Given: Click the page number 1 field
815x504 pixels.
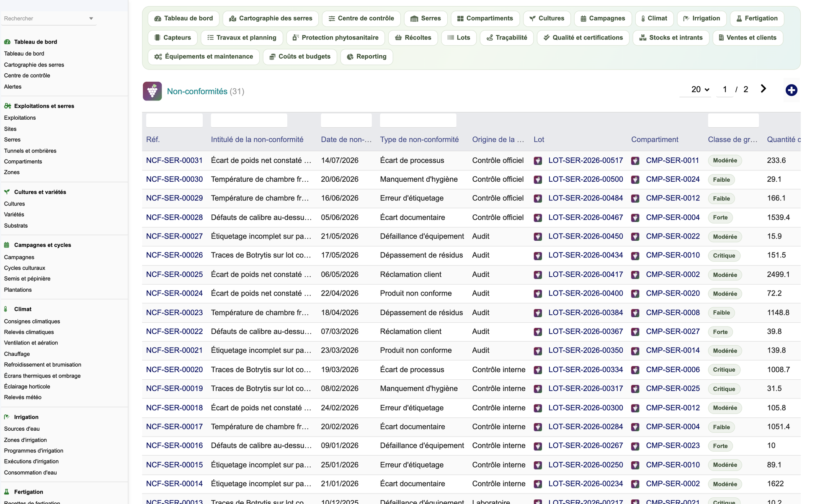Looking at the screenshot, I should 725,90.
